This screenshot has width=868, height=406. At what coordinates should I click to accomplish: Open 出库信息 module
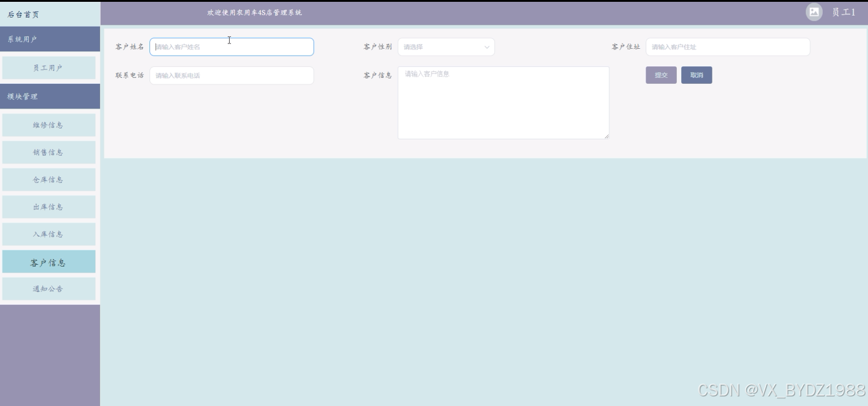pos(49,207)
